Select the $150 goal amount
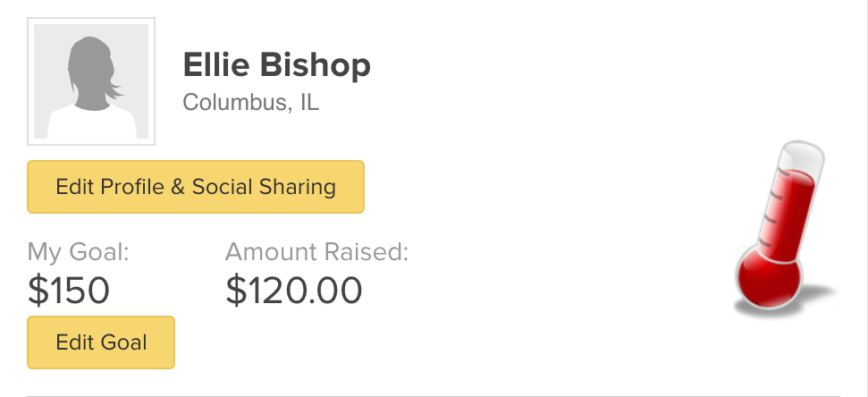868x397 pixels. tap(69, 290)
